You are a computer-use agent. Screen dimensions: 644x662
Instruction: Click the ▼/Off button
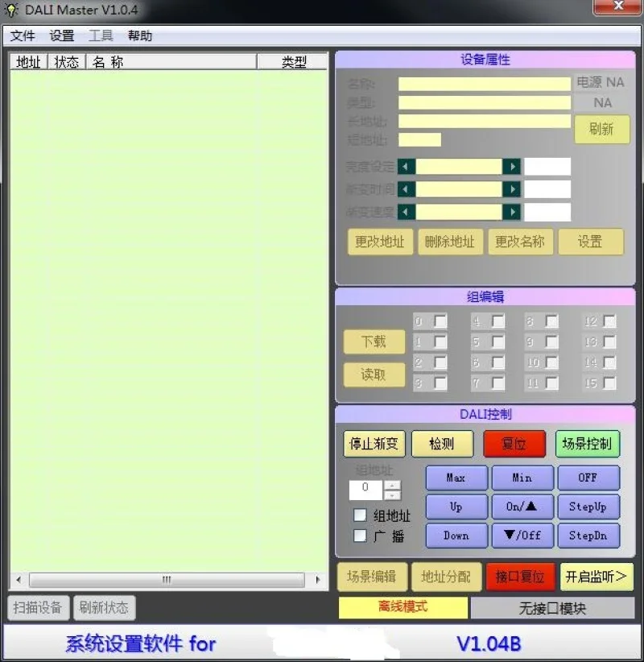pyautogui.click(x=522, y=536)
